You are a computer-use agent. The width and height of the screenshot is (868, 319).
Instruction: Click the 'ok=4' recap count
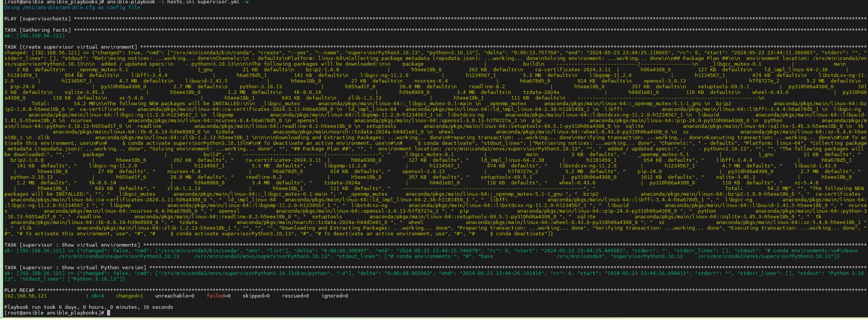coord(98,296)
